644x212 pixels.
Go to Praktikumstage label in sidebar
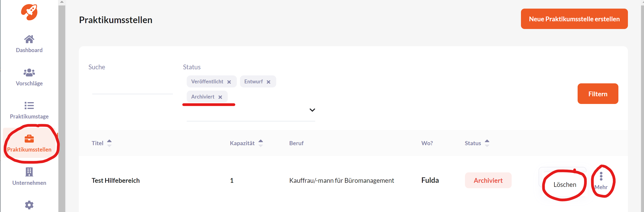pyautogui.click(x=29, y=116)
